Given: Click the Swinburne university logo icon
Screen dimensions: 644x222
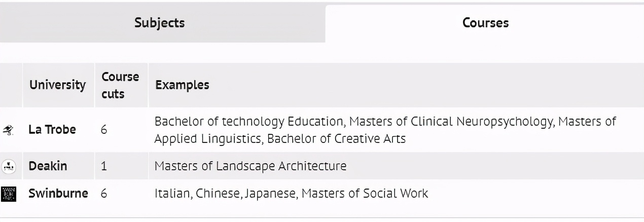Looking at the screenshot, I should 9,194.
